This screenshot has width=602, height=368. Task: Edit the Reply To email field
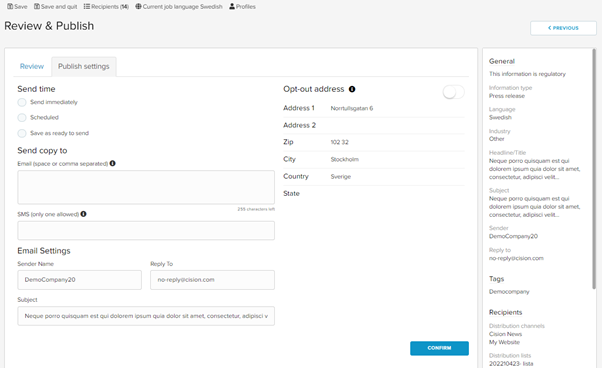[x=212, y=280]
